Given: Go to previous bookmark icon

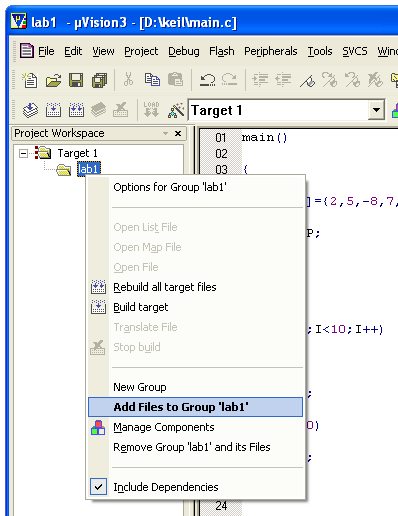Looking at the screenshot, I should tap(352, 80).
